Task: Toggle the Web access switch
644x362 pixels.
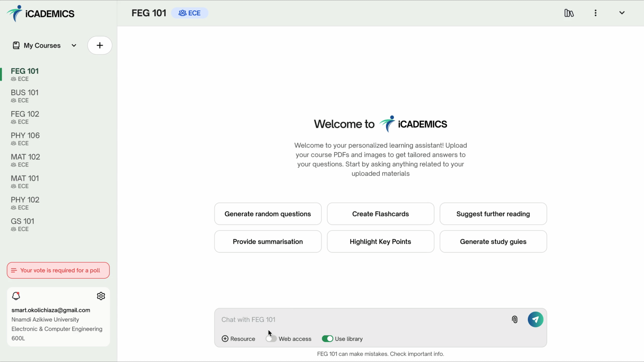Action: pos(271,339)
